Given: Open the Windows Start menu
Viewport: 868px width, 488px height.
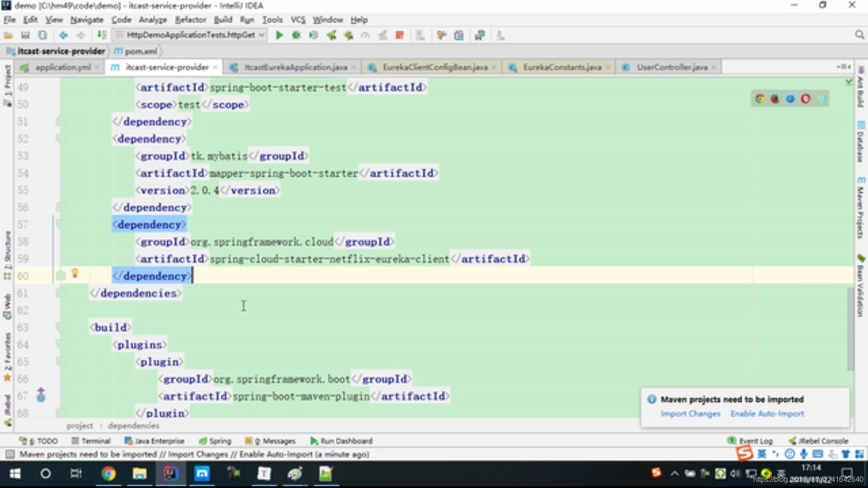Looking at the screenshot, I should click(15, 474).
